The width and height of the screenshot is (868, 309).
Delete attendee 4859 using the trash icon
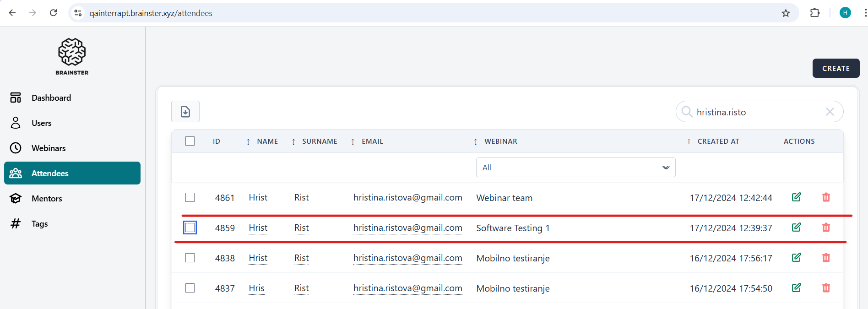[826, 228]
